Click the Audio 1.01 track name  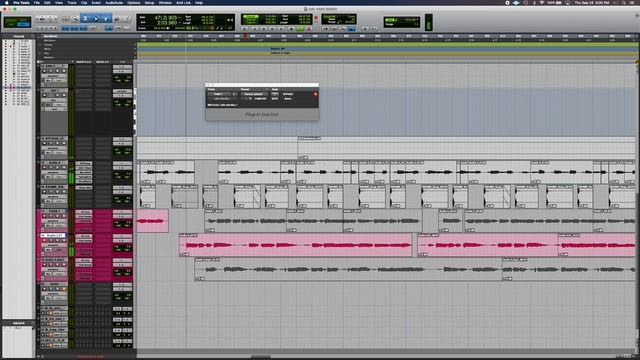55,236
